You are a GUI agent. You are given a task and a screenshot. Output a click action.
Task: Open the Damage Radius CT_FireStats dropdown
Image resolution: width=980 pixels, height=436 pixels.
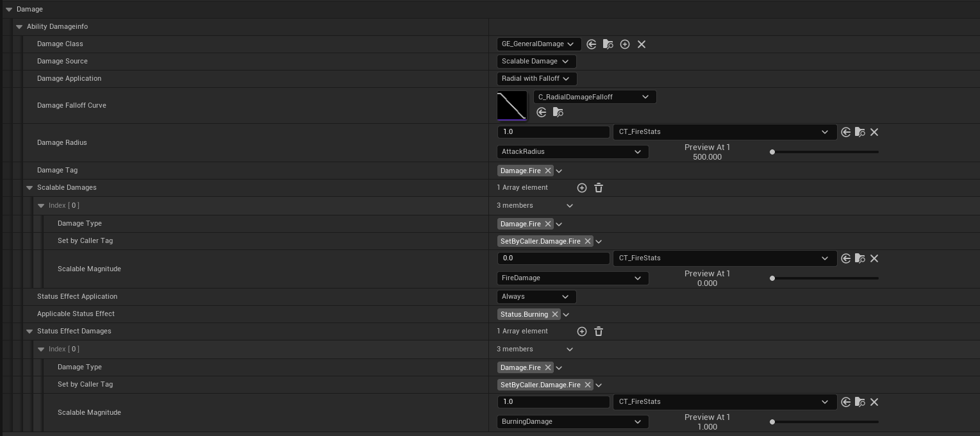(725, 132)
